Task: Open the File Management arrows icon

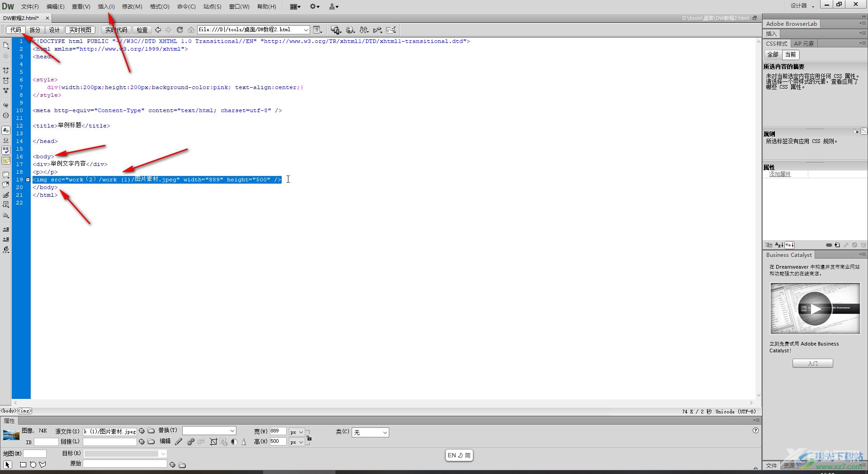Action: point(364,30)
